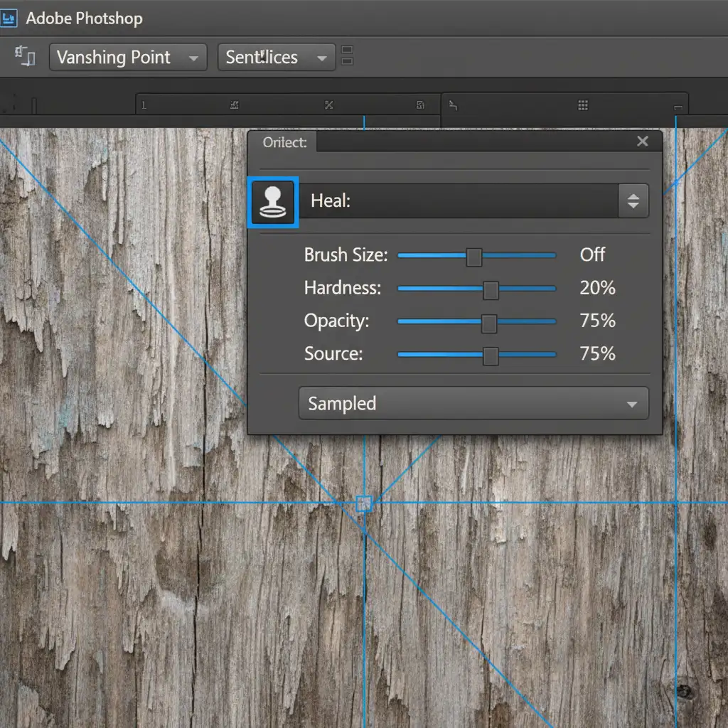Click the tool preset icon beside Vanshing Point
728x728 pixels.
click(x=26, y=57)
